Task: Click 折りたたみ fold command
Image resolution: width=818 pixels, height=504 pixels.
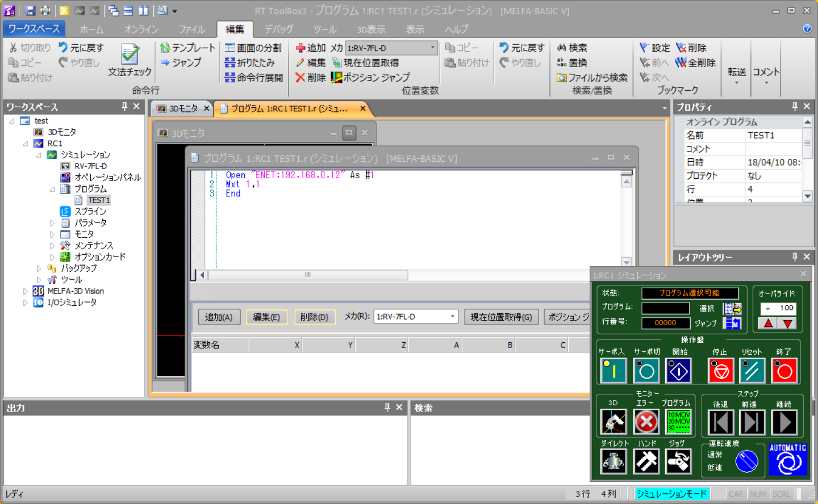Action: pos(250,62)
